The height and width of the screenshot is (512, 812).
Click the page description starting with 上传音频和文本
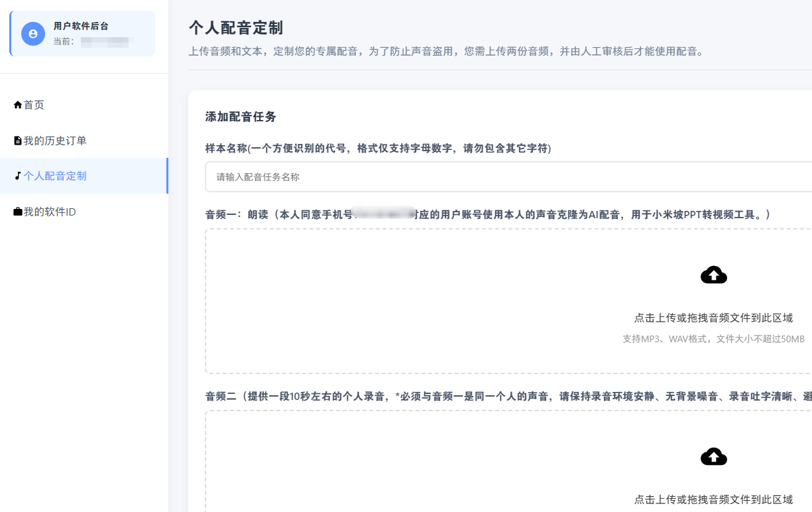446,51
